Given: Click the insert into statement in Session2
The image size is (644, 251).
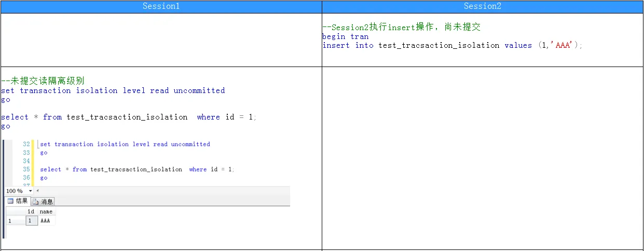Looking at the screenshot, I should (452, 45).
